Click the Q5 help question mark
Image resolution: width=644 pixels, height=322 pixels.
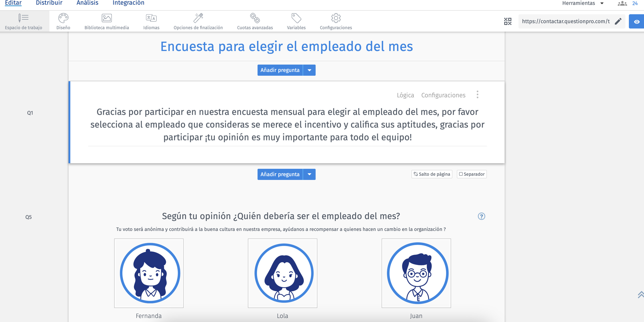coord(481,216)
